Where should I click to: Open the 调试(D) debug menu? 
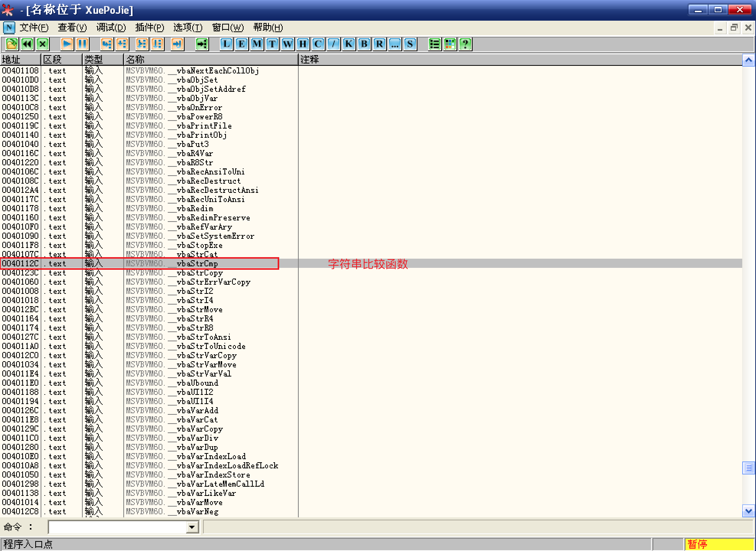click(111, 28)
